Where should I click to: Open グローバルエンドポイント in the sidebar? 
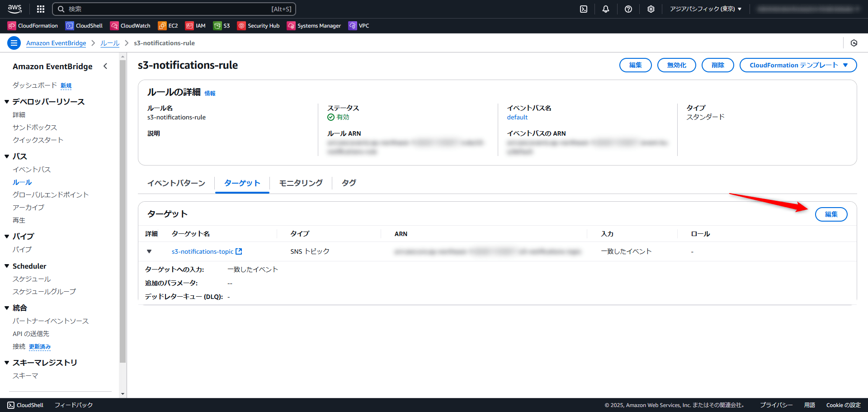coord(51,195)
